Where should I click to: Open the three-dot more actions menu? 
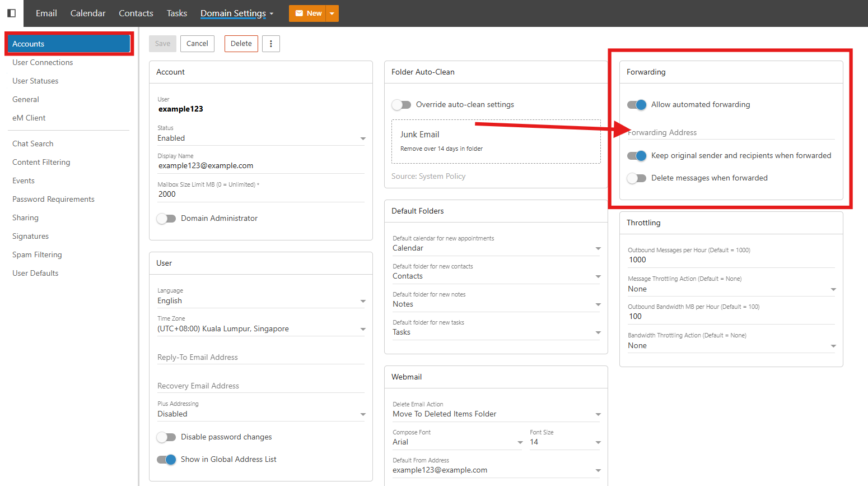271,44
